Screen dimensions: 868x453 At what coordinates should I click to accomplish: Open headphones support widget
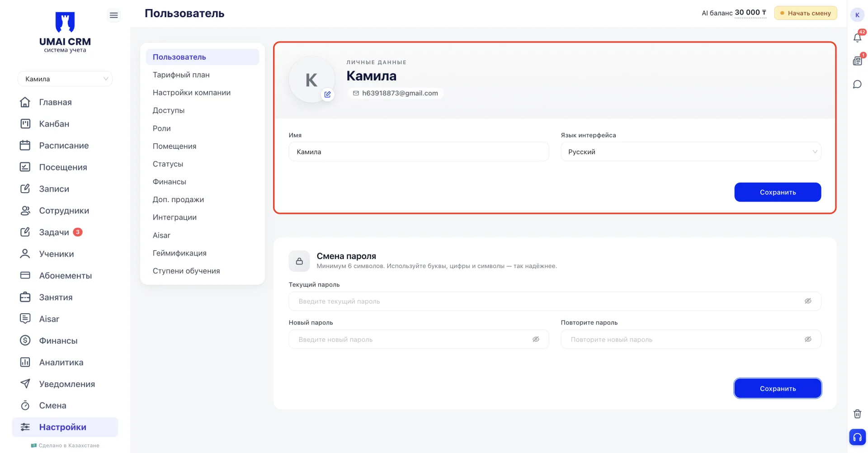[857, 437]
